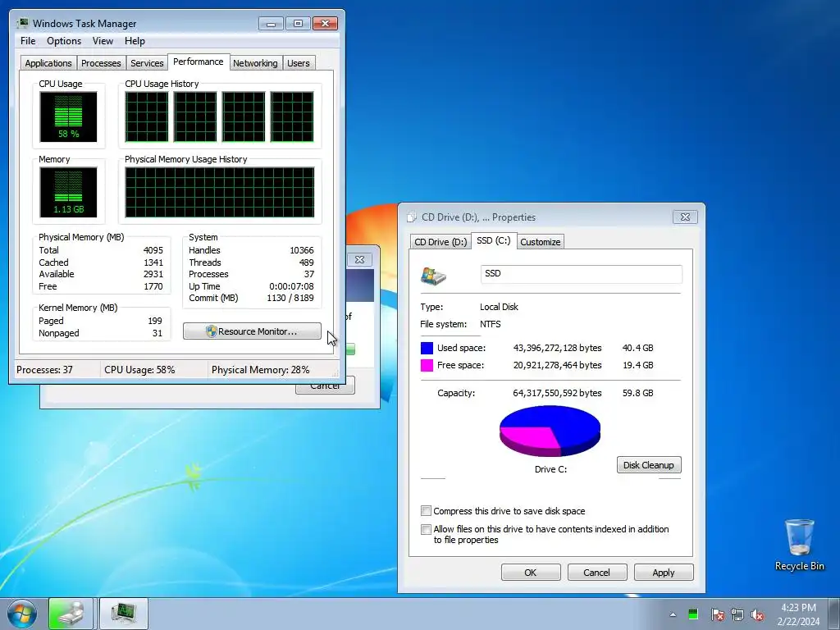Select the drive installer taskbar icon
This screenshot has height=630, width=840.
click(x=71, y=614)
